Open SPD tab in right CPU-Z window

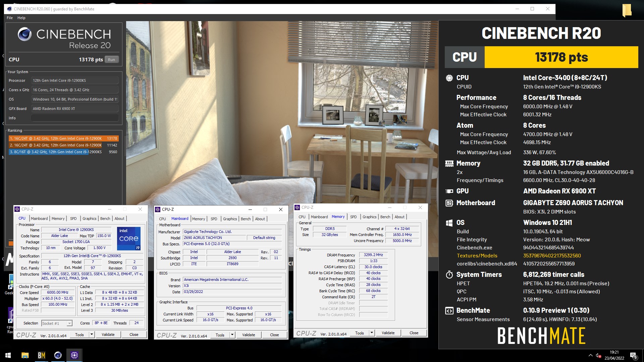354,217
